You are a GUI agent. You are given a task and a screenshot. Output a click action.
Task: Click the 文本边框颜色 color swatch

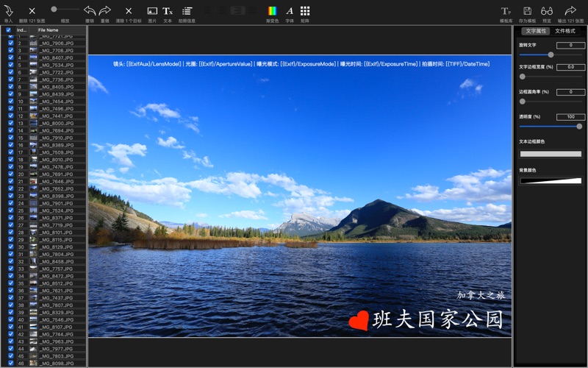551,154
